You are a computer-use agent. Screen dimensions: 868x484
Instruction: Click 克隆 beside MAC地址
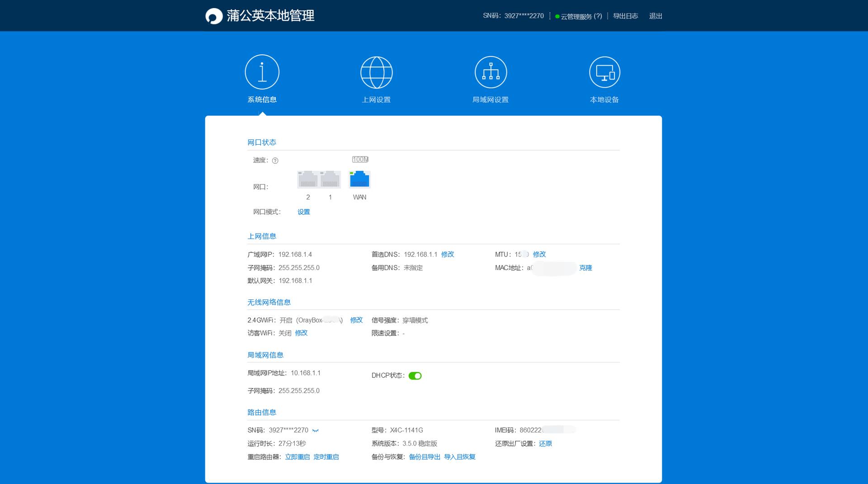point(586,268)
